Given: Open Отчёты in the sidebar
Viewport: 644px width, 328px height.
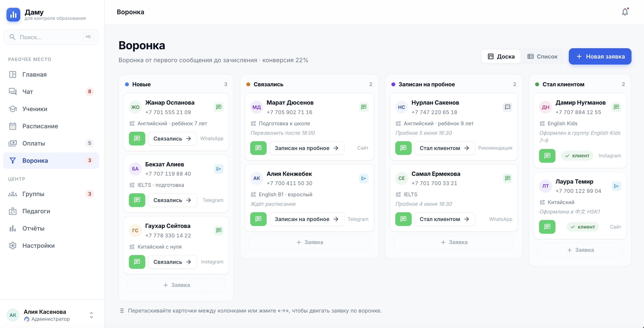Looking at the screenshot, I should [x=51, y=228].
